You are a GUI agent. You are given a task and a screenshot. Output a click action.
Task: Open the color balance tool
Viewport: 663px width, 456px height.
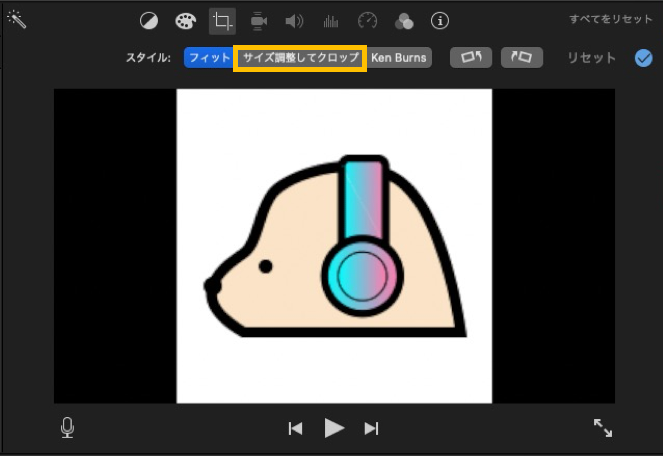(x=149, y=21)
